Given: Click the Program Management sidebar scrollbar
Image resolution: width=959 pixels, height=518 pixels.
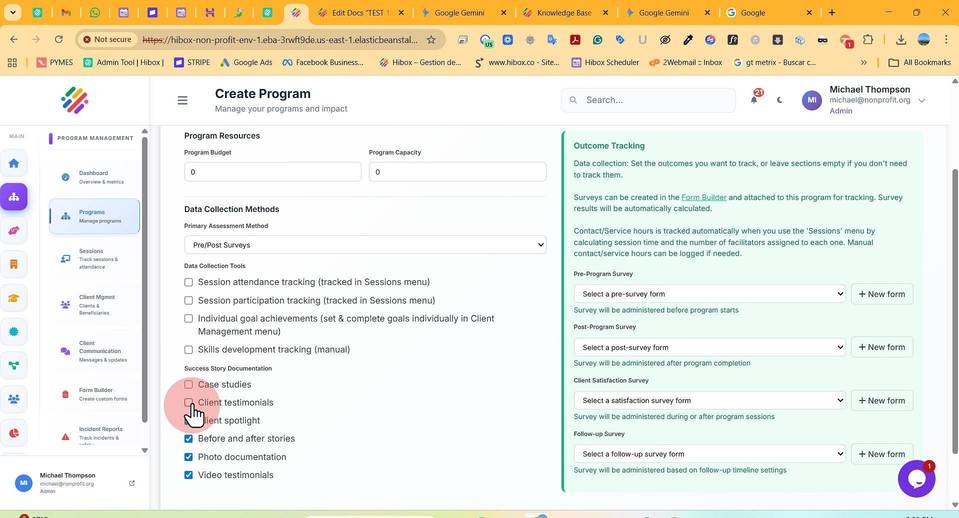Looking at the screenshot, I should click(x=144, y=279).
